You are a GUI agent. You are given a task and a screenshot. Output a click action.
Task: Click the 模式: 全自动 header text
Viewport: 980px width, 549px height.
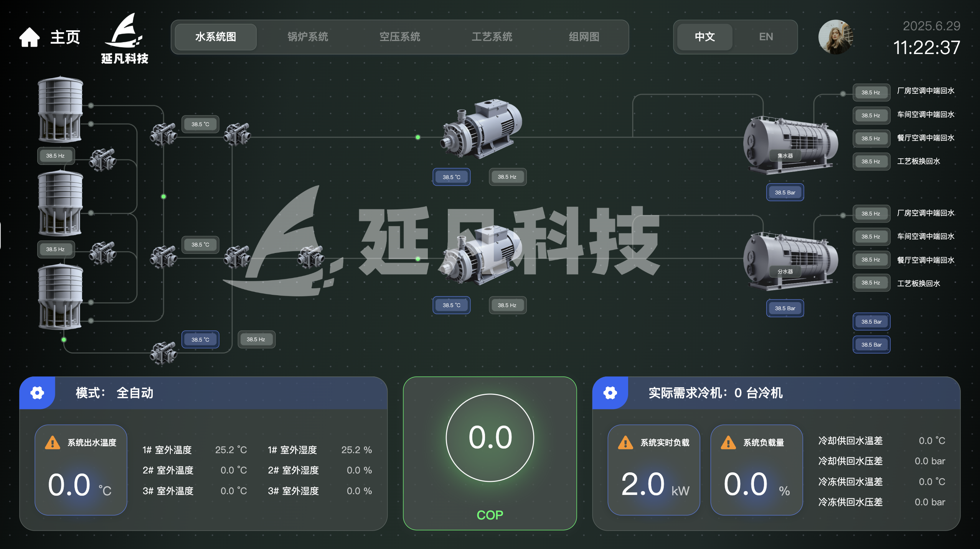pos(114,393)
